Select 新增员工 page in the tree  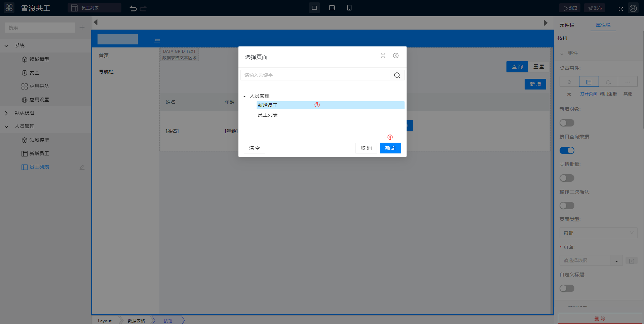click(x=268, y=106)
